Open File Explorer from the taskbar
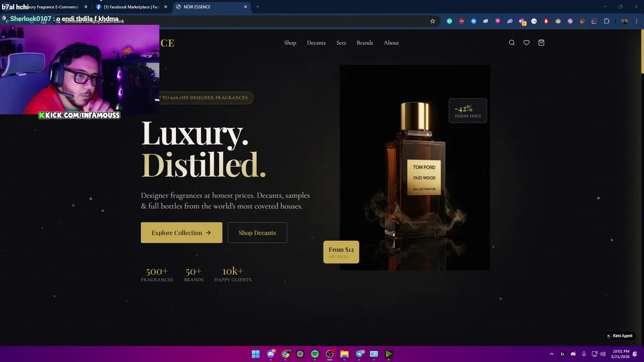644x362 pixels. pos(345,354)
